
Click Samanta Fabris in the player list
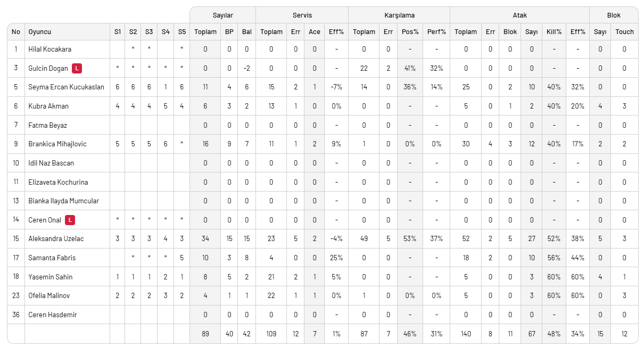(x=52, y=258)
